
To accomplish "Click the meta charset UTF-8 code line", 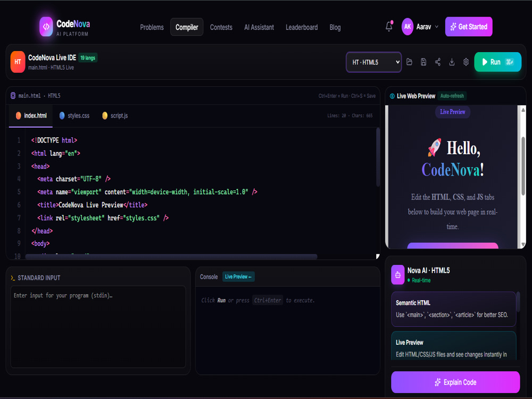I will click(74, 179).
